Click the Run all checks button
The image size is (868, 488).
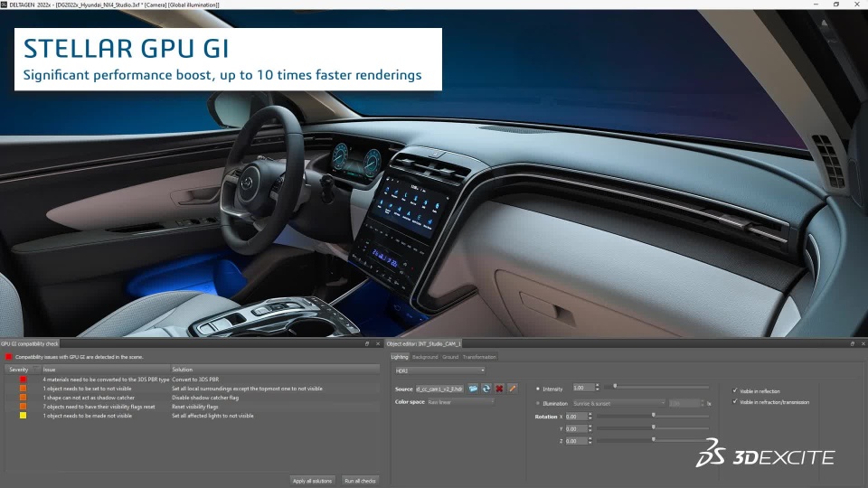pos(360,481)
